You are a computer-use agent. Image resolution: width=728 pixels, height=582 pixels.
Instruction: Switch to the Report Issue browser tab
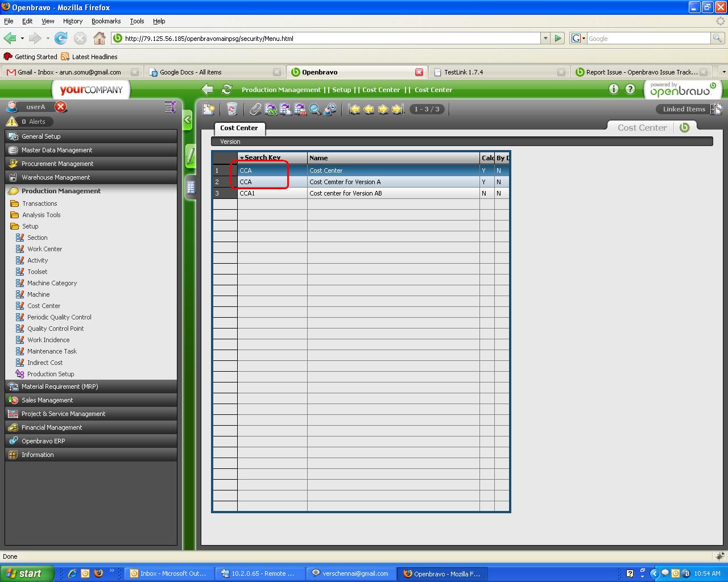[642, 72]
